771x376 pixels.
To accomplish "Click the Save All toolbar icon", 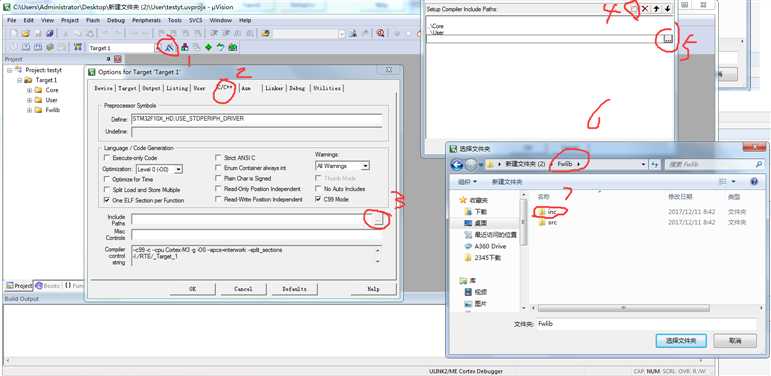I will pos(50,33).
